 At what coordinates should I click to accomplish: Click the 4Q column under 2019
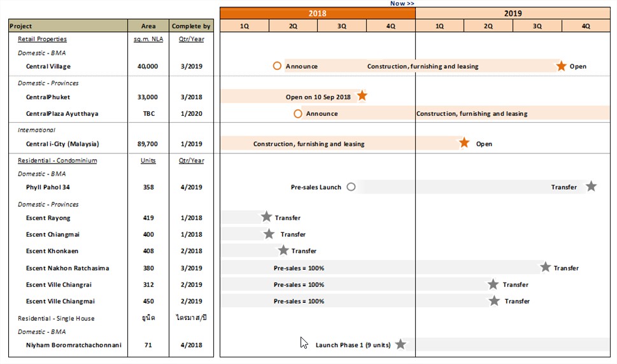(586, 26)
